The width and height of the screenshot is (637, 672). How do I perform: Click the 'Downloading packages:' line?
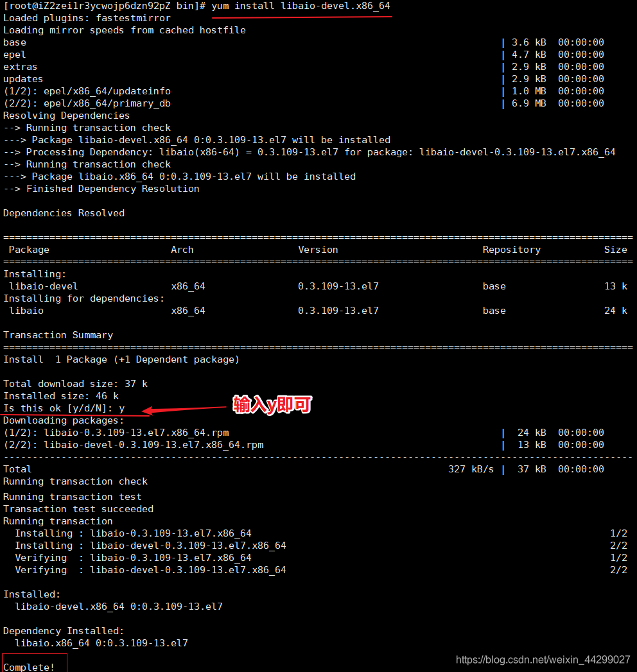pyautogui.click(x=64, y=420)
